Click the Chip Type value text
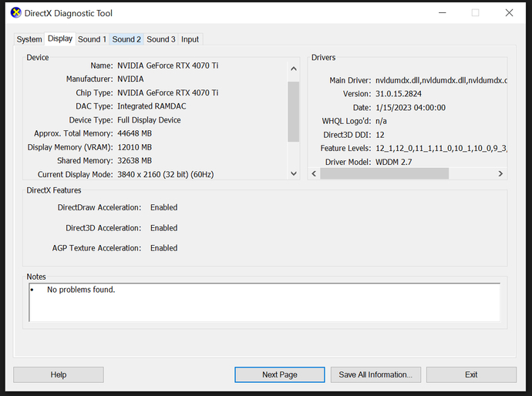532x396 pixels. click(x=168, y=92)
